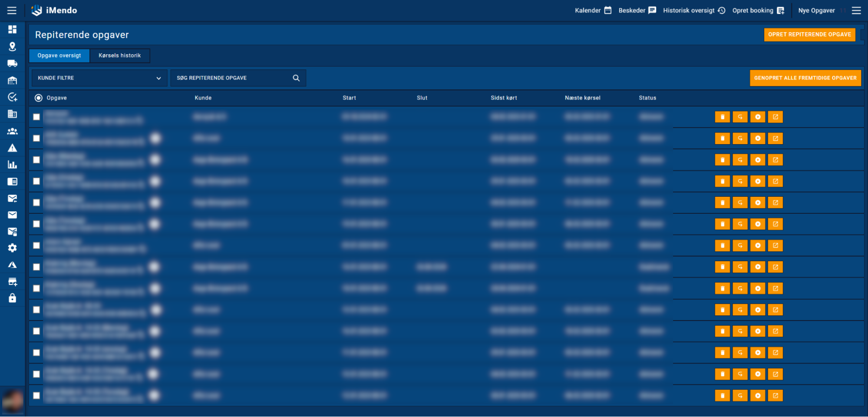Select the radio button beside the Opgave header
The width and height of the screenshot is (868, 417).
click(x=39, y=98)
